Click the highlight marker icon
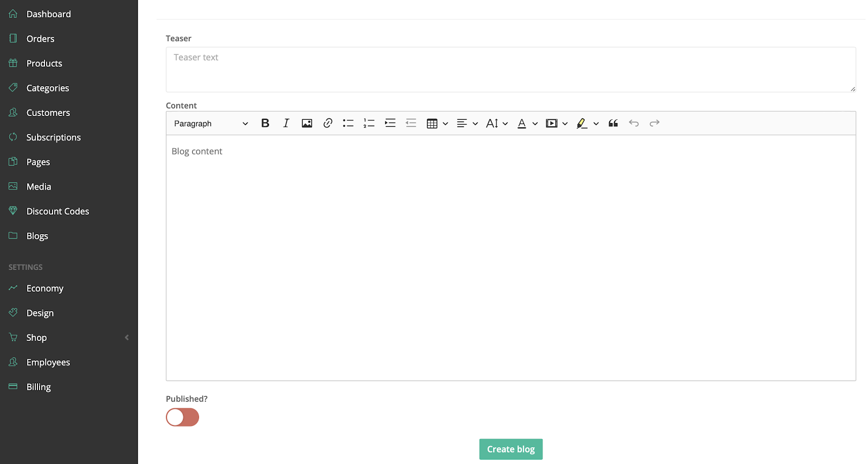Image resolution: width=868 pixels, height=464 pixels. pyautogui.click(x=582, y=124)
